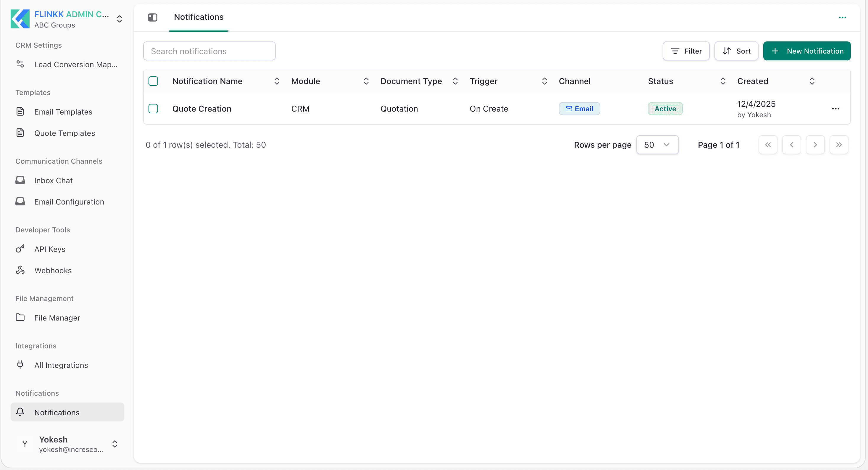Open the rows per page dropdown

click(x=657, y=145)
